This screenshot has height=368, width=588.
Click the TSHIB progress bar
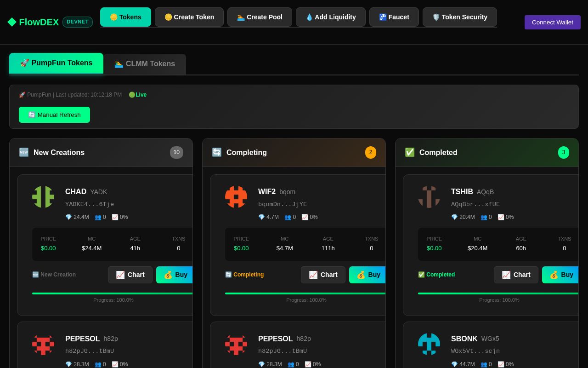click(x=498, y=293)
